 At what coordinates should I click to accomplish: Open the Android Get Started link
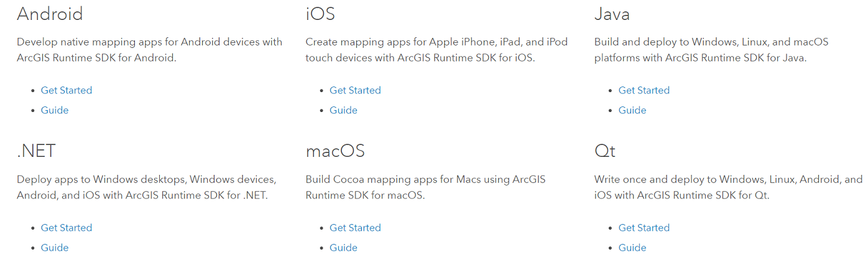coord(66,90)
